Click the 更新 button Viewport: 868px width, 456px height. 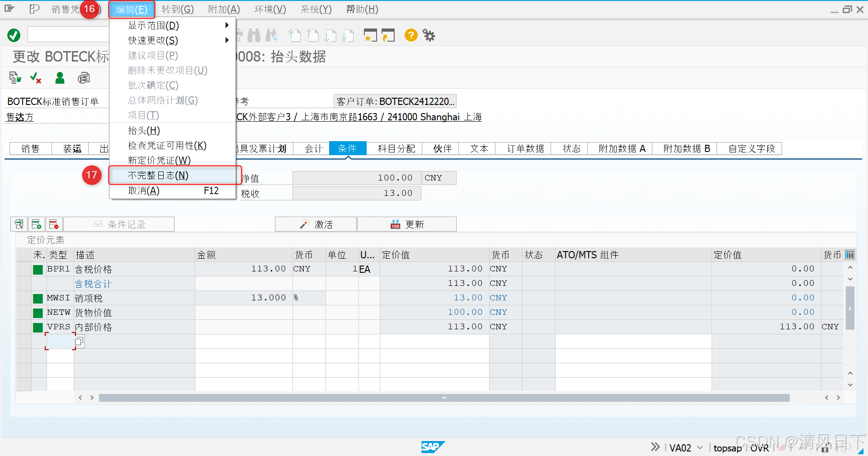[x=407, y=224]
